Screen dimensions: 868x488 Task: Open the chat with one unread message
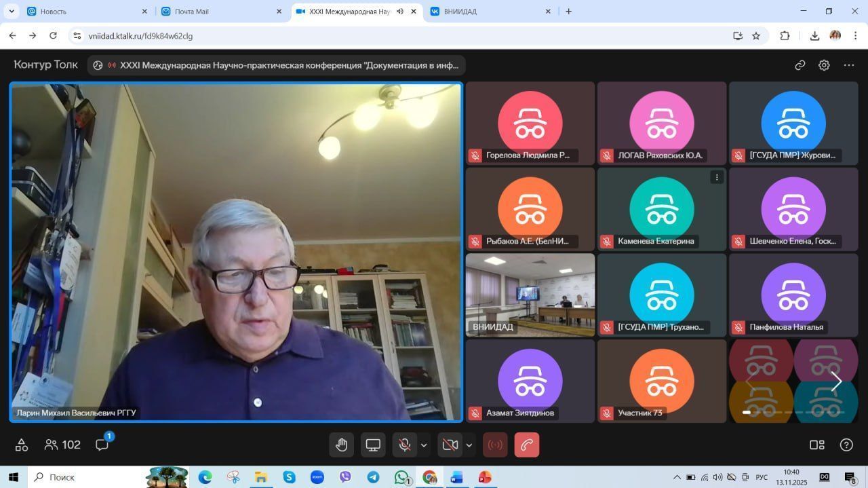point(102,445)
